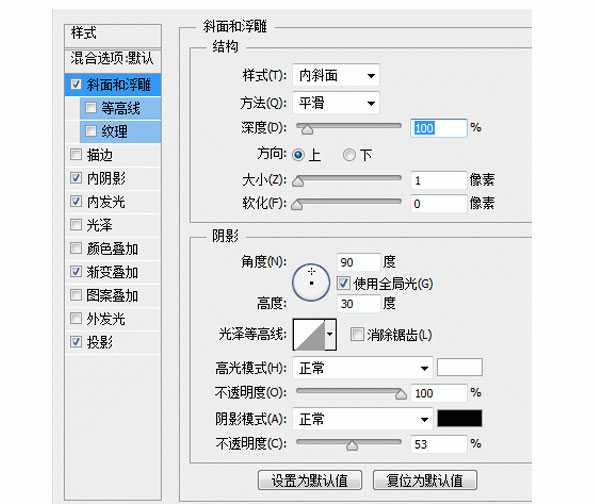Open the 投影 style settings
The height and width of the screenshot is (504, 595).
click(x=113, y=342)
